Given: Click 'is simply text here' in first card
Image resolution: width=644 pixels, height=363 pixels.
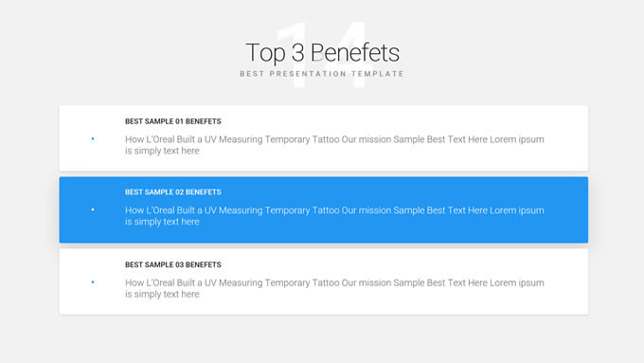Looking at the screenshot, I should point(162,151).
